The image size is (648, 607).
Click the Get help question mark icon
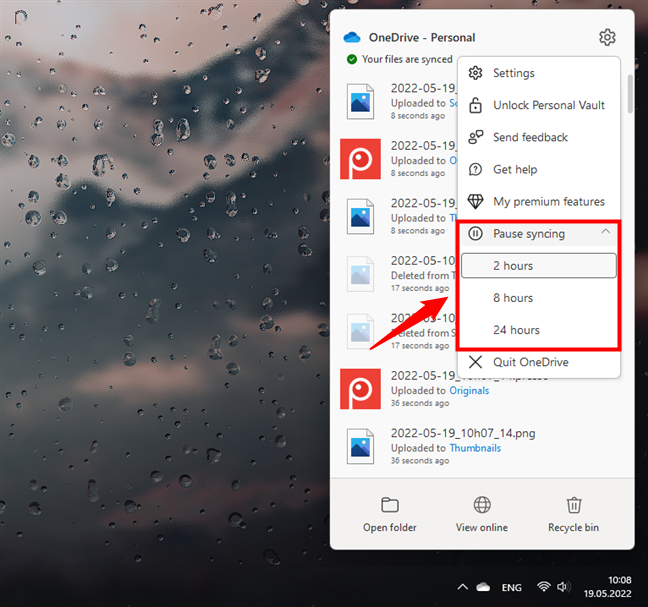475,169
